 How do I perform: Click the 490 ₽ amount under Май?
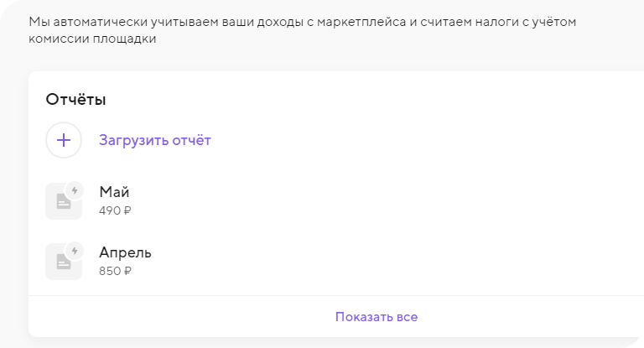pos(115,210)
